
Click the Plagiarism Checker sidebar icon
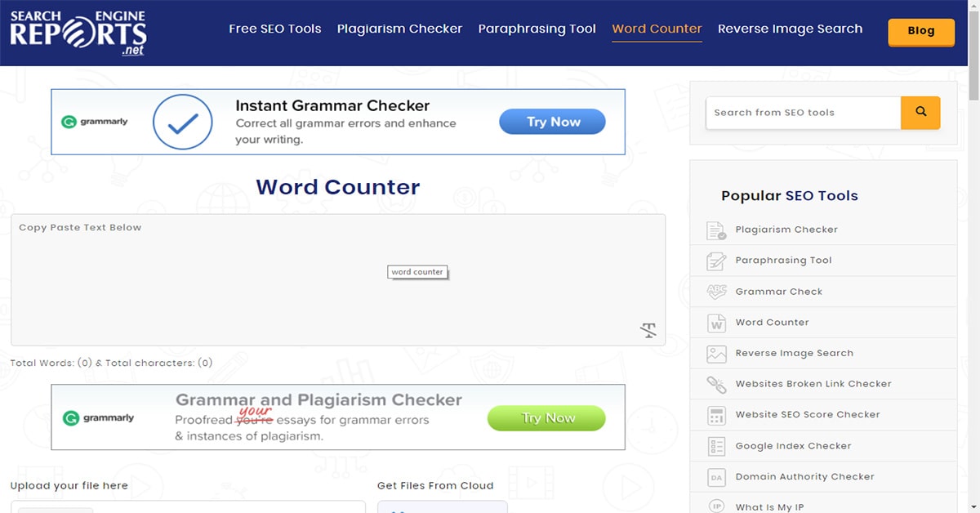[716, 230]
